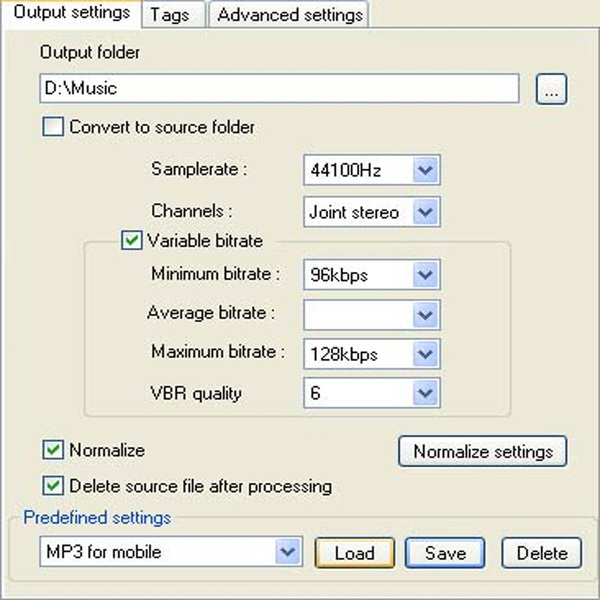Click the Average bitrate label
This screenshot has height=600, width=600.
[211, 313]
